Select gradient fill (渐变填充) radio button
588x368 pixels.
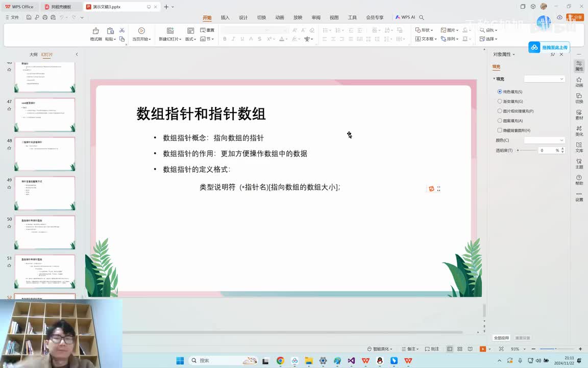500,101
